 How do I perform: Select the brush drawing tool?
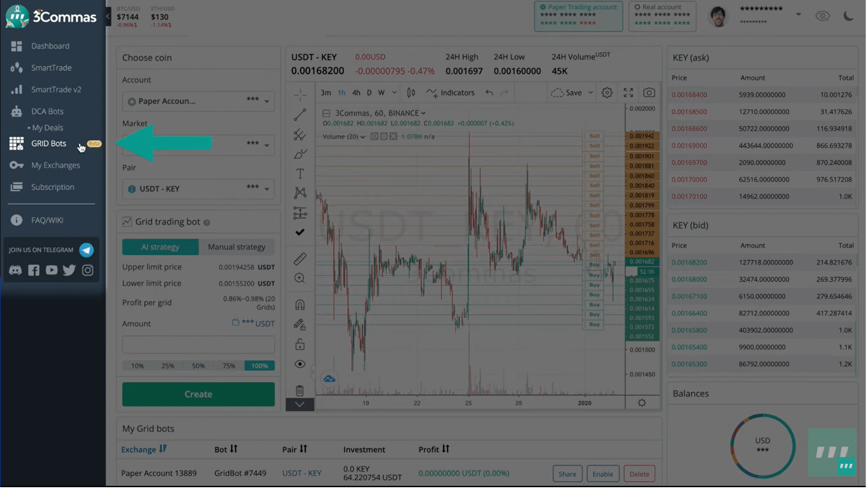[300, 154]
